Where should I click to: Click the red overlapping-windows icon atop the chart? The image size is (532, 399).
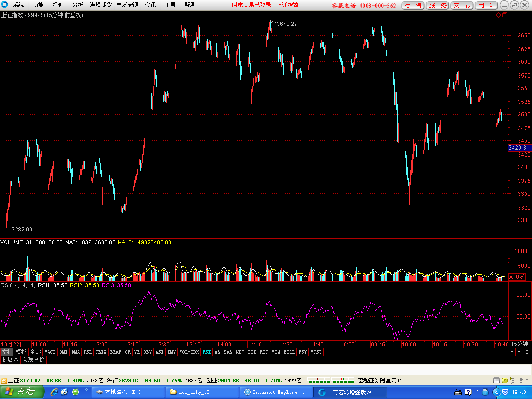pyautogui.click(x=504, y=15)
